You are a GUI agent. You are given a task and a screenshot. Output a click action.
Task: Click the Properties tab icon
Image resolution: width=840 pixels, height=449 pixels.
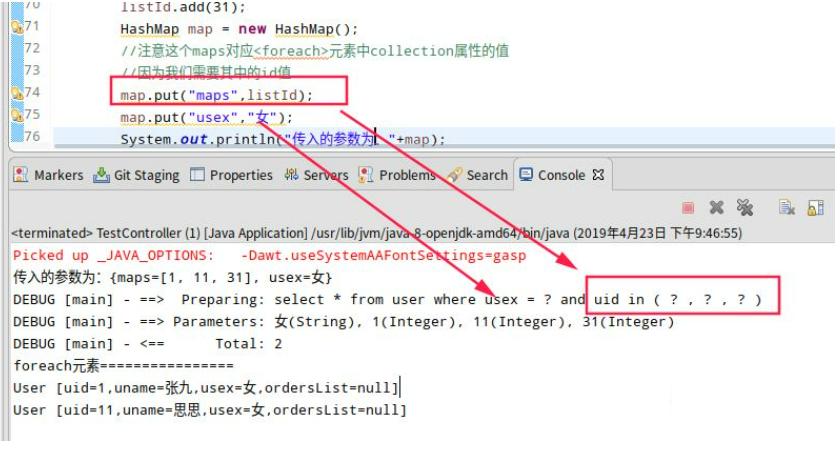tap(197, 175)
